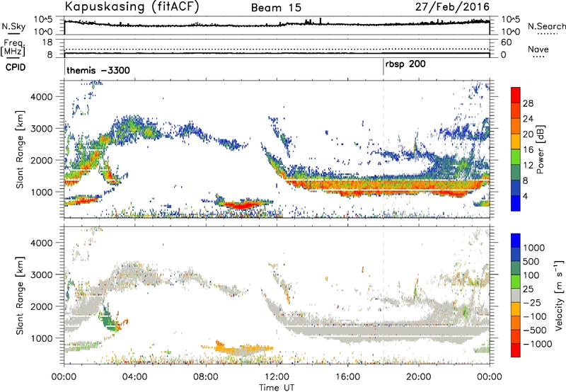566x392 pixels.
Task: Select the "Velocity [m s-1]" colorbar title
Action: [559, 295]
